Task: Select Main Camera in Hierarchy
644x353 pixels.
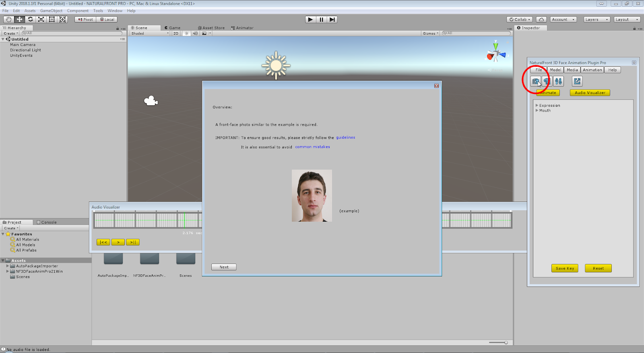Action: pyautogui.click(x=23, y=45)
